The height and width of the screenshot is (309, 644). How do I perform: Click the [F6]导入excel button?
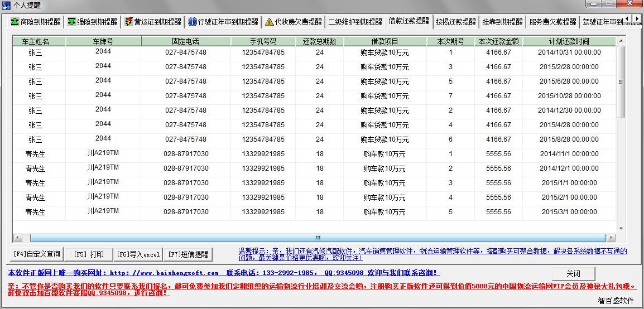pyautogui.click(x=138, y=254)
